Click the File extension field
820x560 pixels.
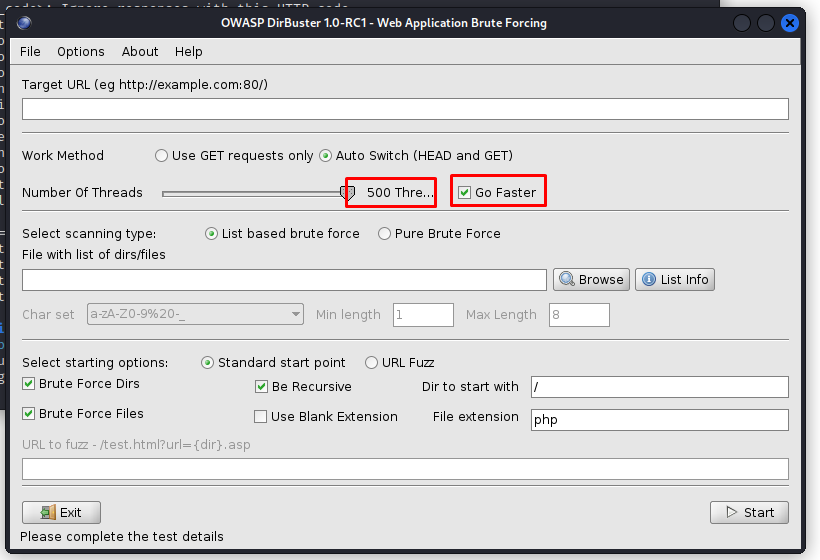pos(659,420)
